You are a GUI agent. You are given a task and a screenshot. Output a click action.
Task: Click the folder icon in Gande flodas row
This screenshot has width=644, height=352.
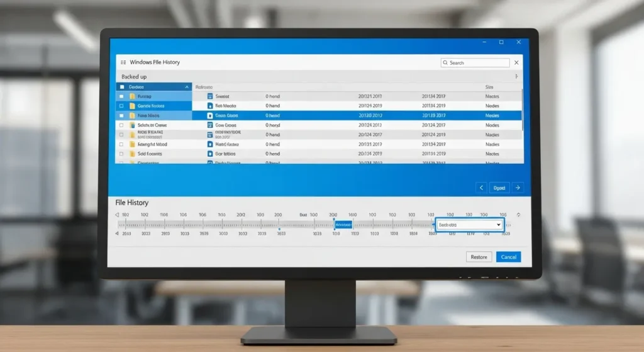click(x=132, y=106)
